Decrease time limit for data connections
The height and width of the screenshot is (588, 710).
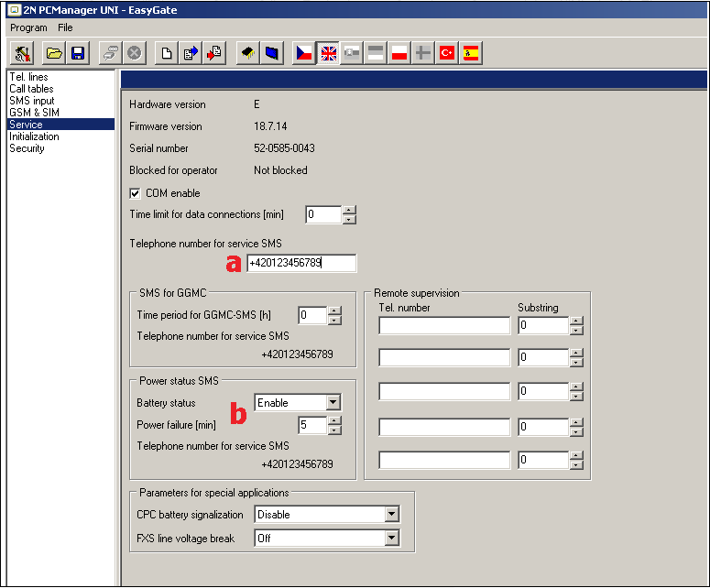[x=349, y=220]
